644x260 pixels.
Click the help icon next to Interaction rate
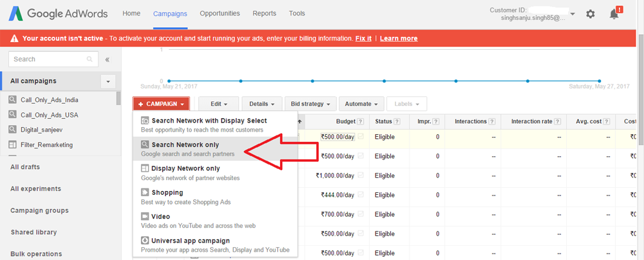click(557, 122)
